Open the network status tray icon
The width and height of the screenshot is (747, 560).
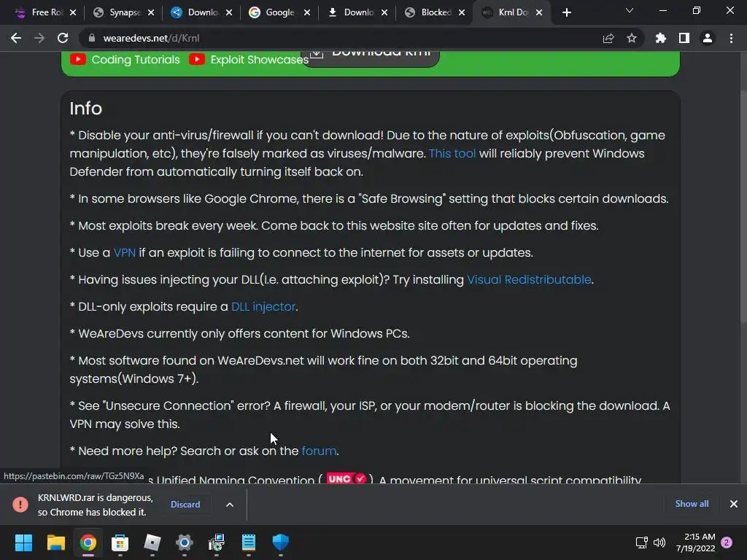click(x=642, y=542)
